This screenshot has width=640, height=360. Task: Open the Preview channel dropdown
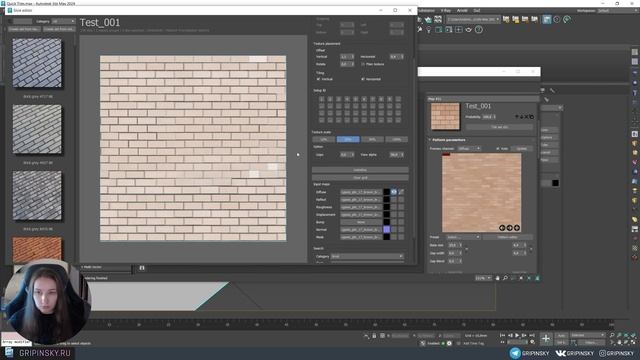(x=469, y=149)
